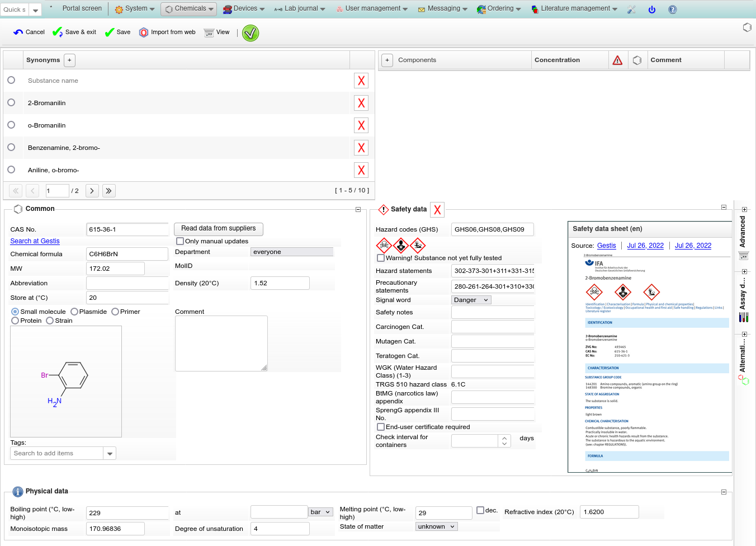This screenshot has width=756, height=546.
Task: Open the Chemicals menu
Action: click(x=189, y=9)
